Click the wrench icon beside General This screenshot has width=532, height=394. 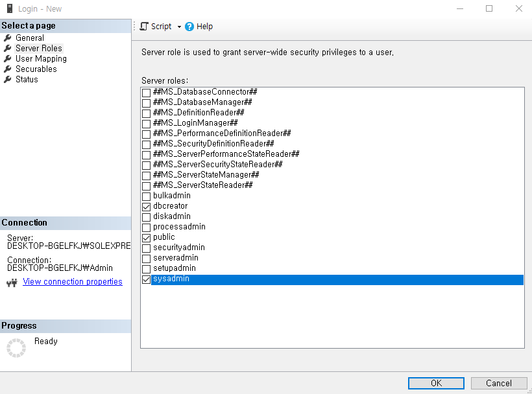tap(8, 38)
